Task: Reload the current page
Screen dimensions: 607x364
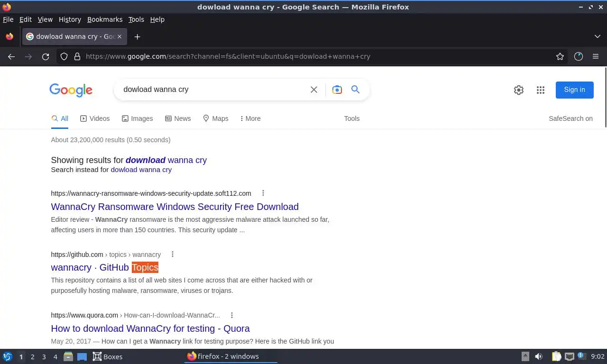Action: coord(46,56)
